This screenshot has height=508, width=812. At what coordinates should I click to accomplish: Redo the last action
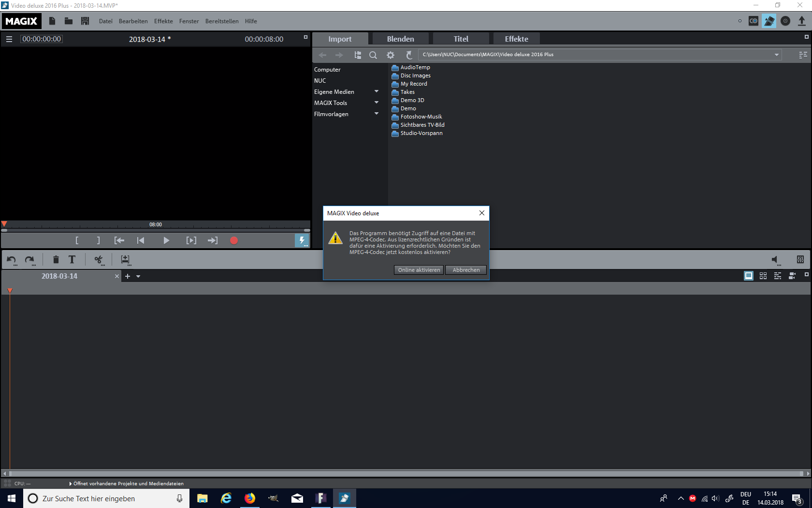[29, 260]
